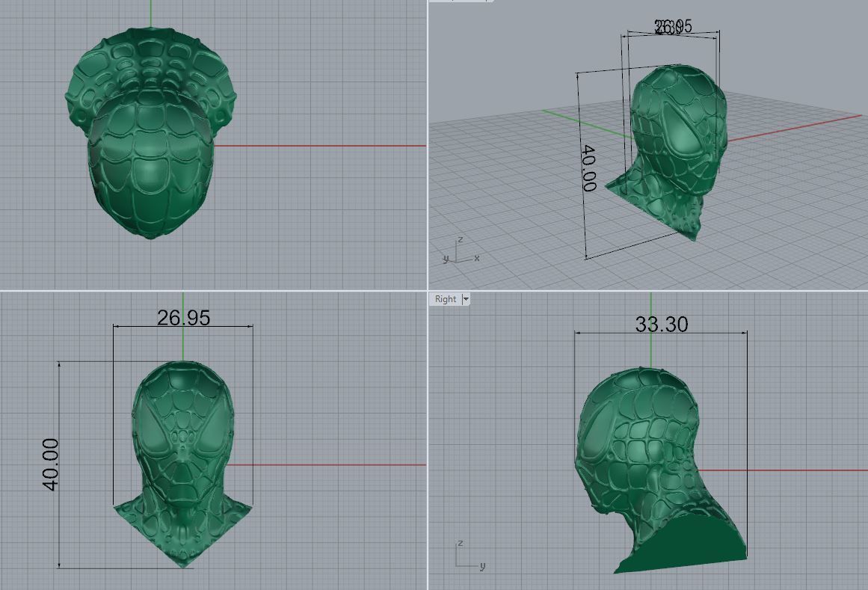Select the 33.30 dimension text in Right view

(662, 325)
